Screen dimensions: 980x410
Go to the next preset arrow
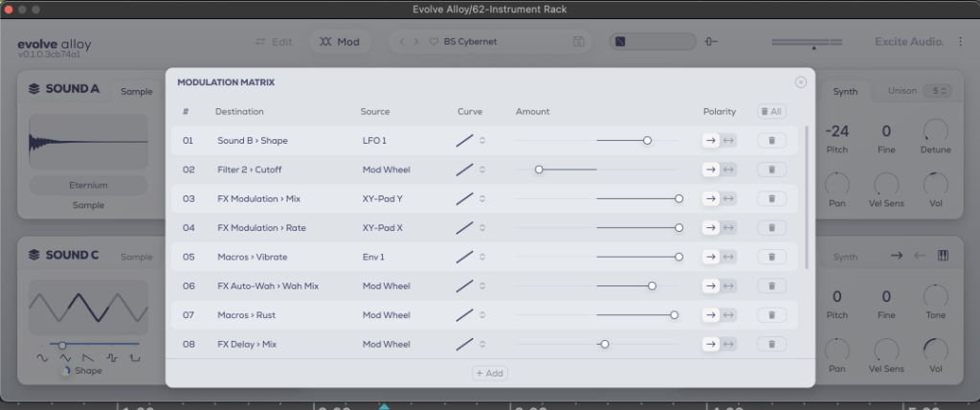pos(417,42)
